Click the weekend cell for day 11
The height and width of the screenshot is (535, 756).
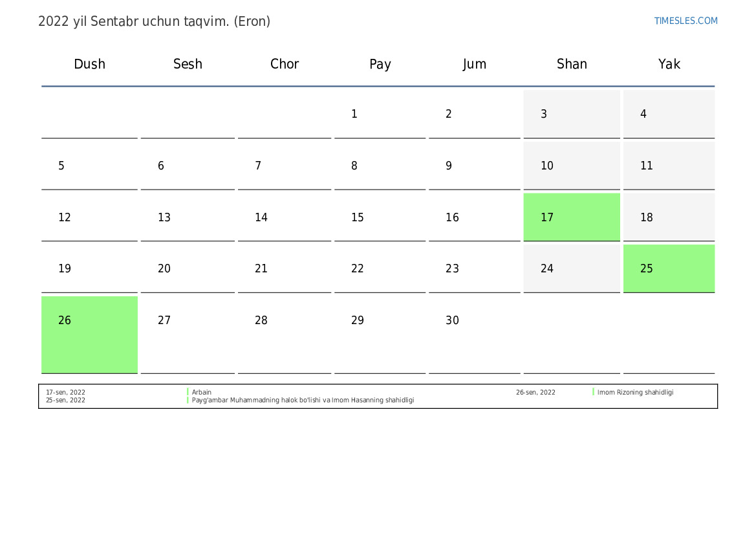[x=669, y=166]
